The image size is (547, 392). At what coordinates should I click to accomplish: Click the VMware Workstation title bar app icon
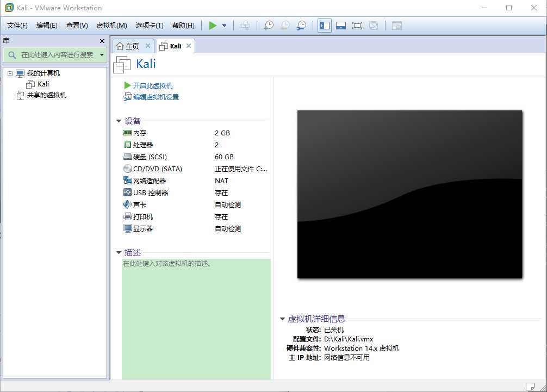[9, 8]
